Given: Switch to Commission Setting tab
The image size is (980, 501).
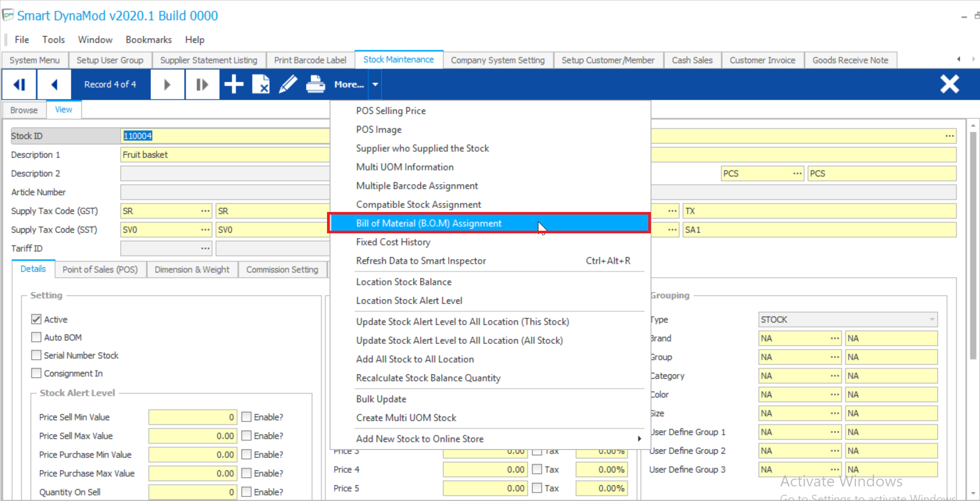Looking at the screenshot, I should pyautogui.click(x=282, y=270).
